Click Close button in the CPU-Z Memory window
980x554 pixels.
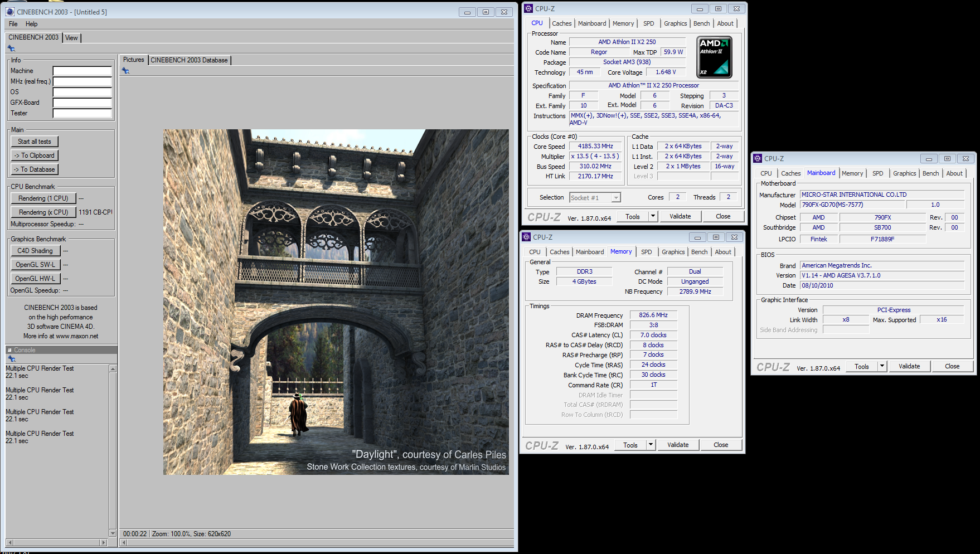[721, 445]
